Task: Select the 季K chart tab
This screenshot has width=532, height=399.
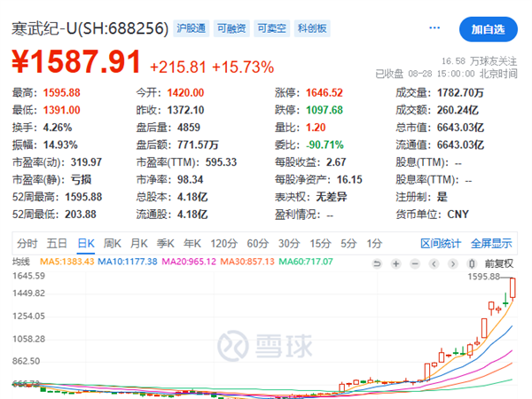Action: tap(166, 243)
